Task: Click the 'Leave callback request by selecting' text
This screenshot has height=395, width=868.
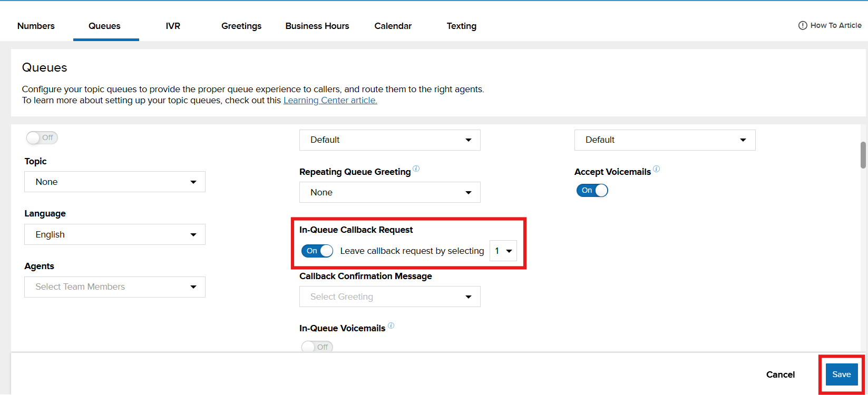Action: pyautogui.click(x=412, y=251)
